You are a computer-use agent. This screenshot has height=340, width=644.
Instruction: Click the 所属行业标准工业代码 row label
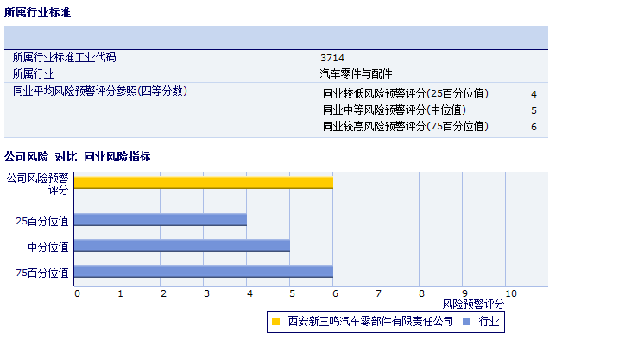(x=64, y=57)
